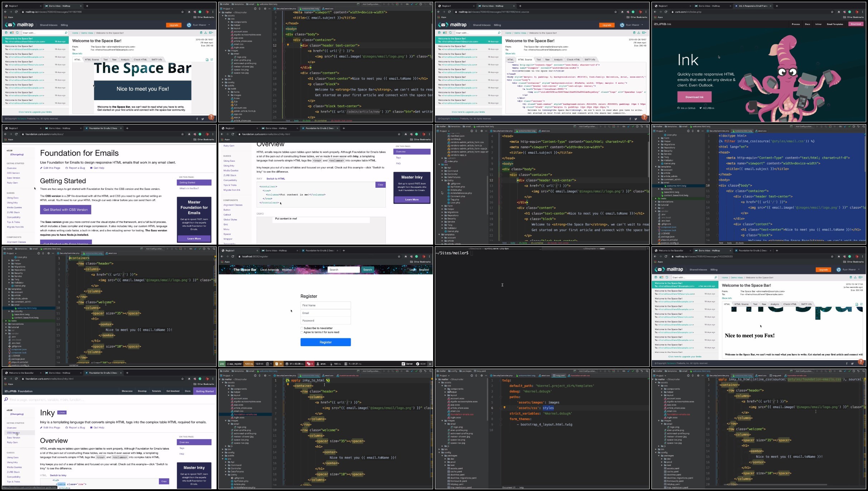Open the Process menu on Ink site

point(796,24)
